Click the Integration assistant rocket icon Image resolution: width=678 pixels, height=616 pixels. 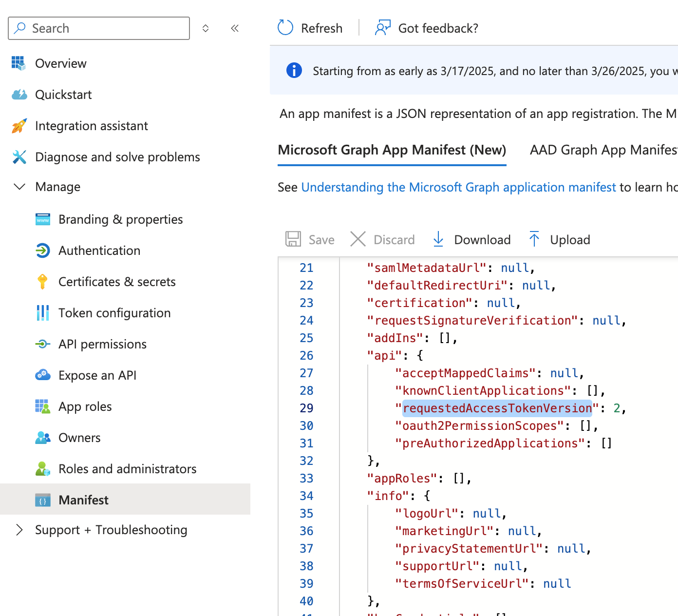click(x=19, y=126)
